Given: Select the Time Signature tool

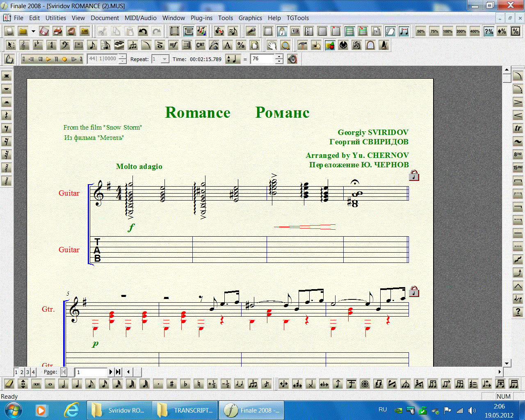Looking at the screenshot, I should 52,45.
